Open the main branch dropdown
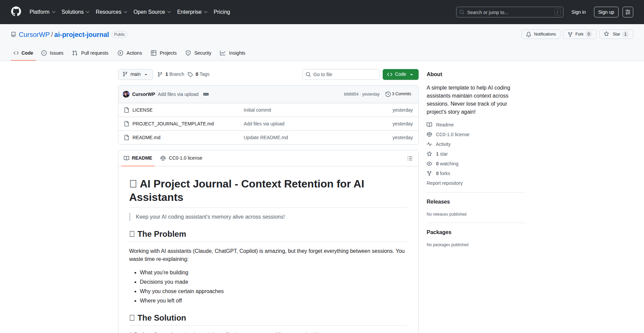This screenshot has width=644, height=333. point(135,74)
